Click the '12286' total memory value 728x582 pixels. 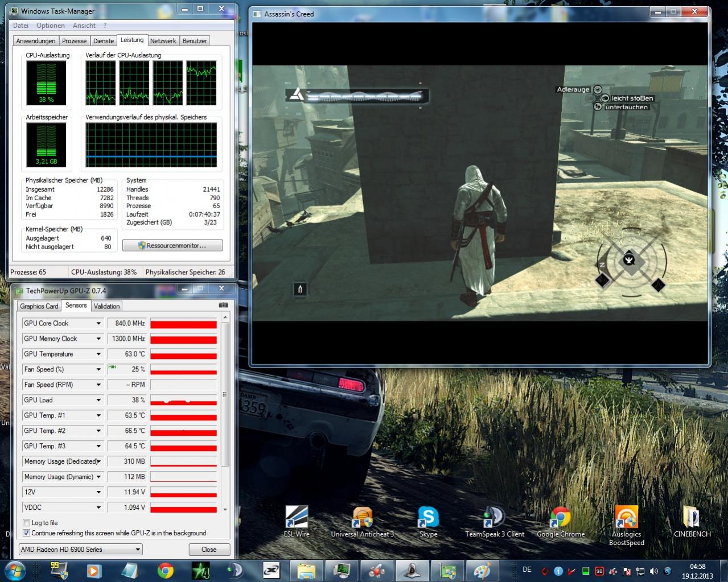[105, 189]
